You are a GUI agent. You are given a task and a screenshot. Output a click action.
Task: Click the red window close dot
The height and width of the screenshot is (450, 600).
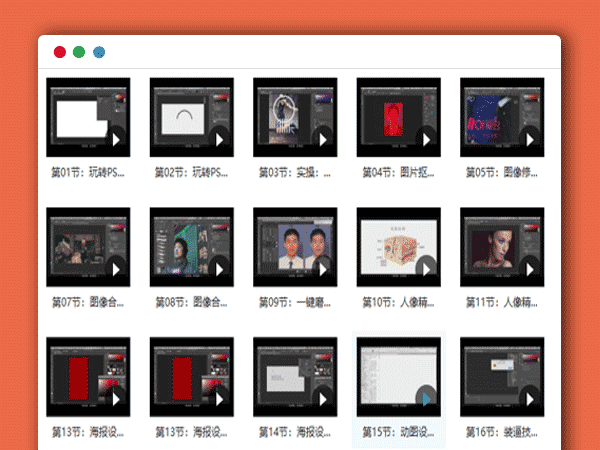coord(60,52)
